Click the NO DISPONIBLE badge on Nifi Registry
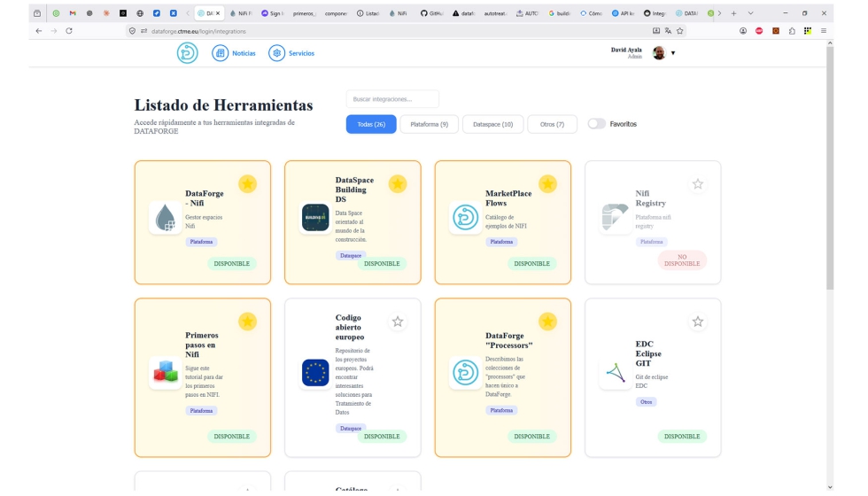 682,260
